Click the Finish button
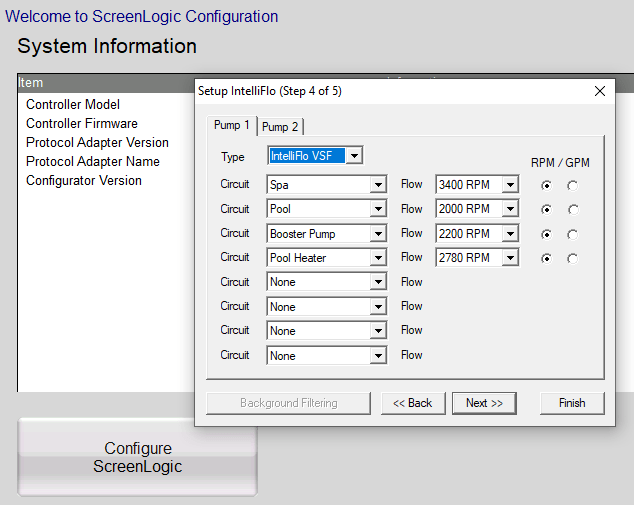The width and height of the screenshot is (634, 505). point(572,403)
